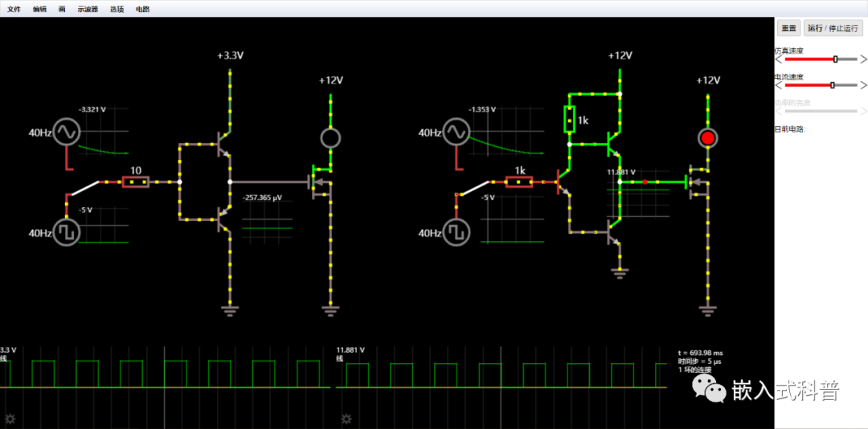Click the 目前电路 label
This screenshot has height=429, width=868.
(x=790, y=129)
